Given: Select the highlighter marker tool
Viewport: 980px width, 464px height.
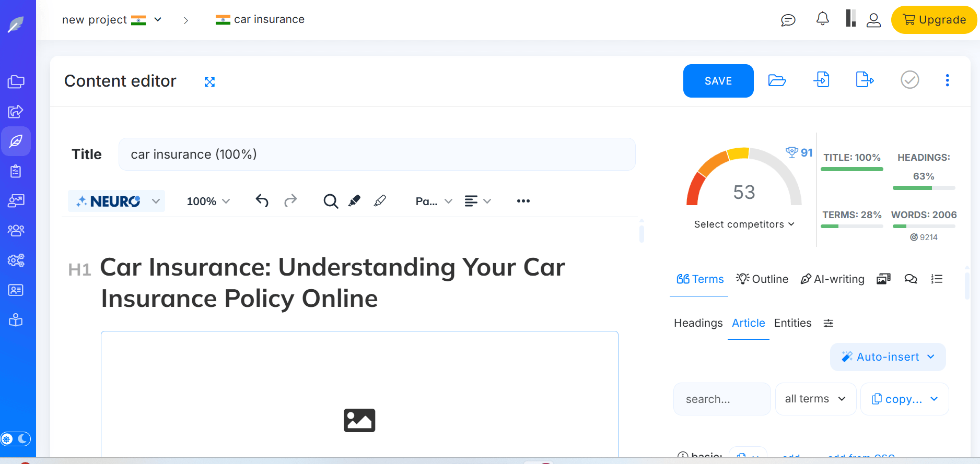Looking at the screenshot, I should (x=355, y=201).
